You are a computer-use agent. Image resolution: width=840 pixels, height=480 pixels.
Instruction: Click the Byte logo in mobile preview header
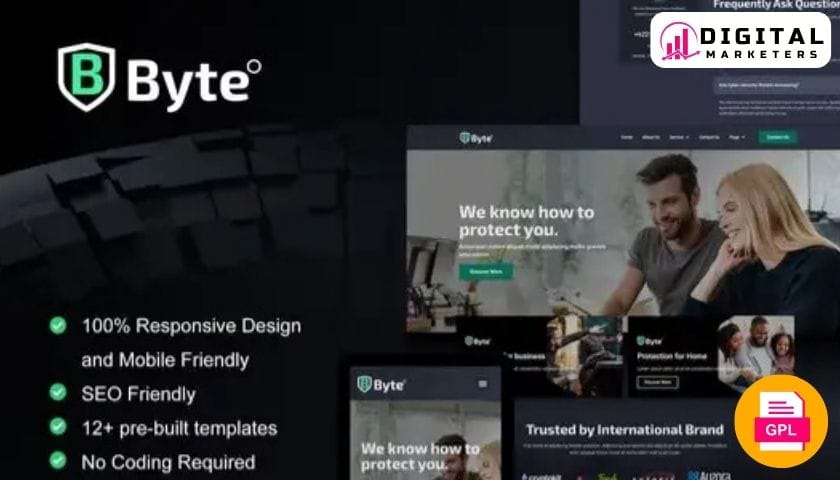(x=381, y=385)
